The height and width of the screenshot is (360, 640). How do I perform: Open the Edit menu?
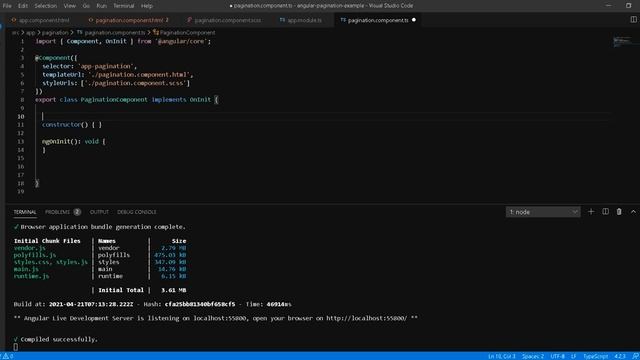pos(23,6)
